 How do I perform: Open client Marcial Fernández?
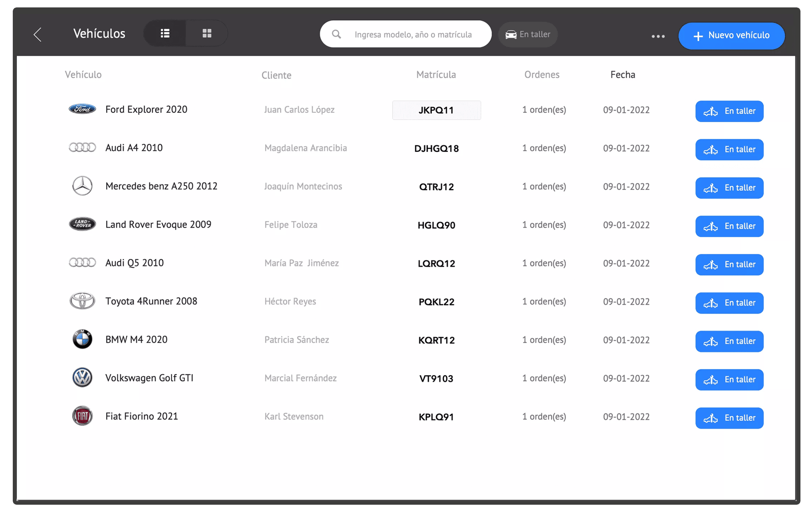click(300, 378)
